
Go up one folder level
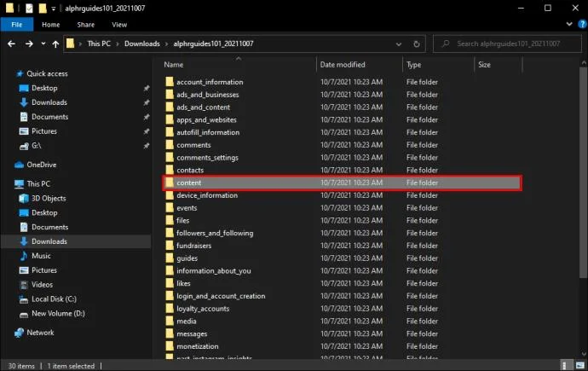(55, 43)
